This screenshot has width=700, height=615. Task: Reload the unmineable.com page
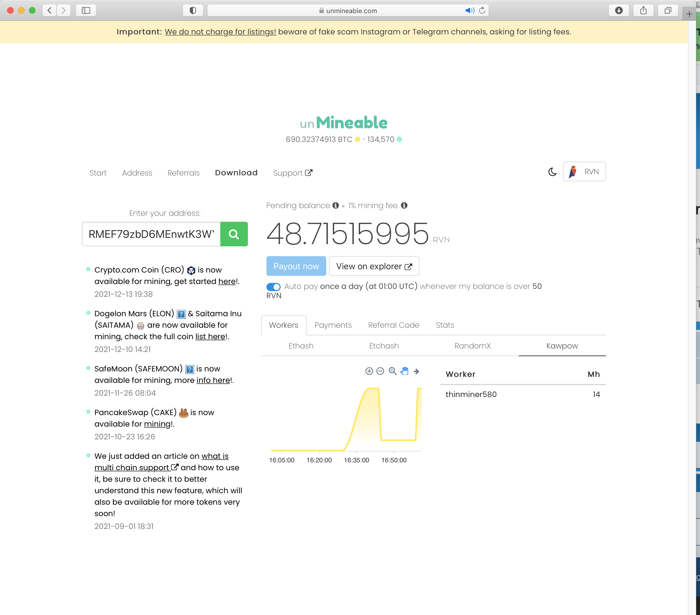coord(482,10)
